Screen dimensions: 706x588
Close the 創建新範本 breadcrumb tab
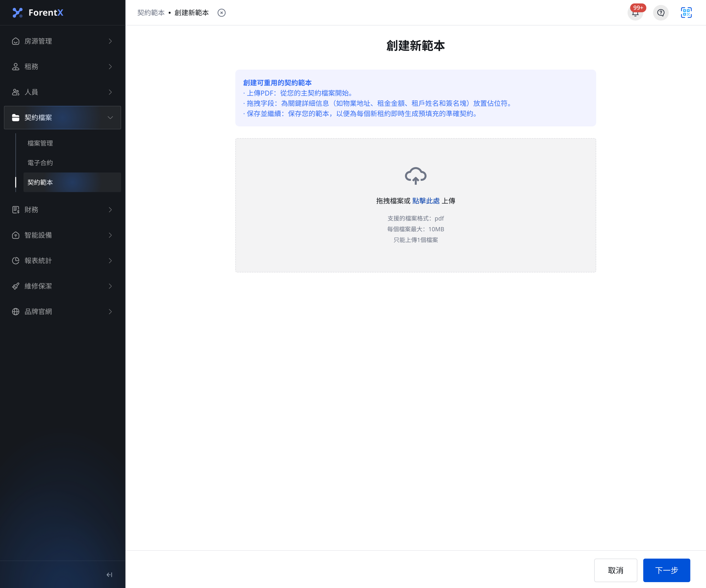pyautogui.click(x=222, y=13)
